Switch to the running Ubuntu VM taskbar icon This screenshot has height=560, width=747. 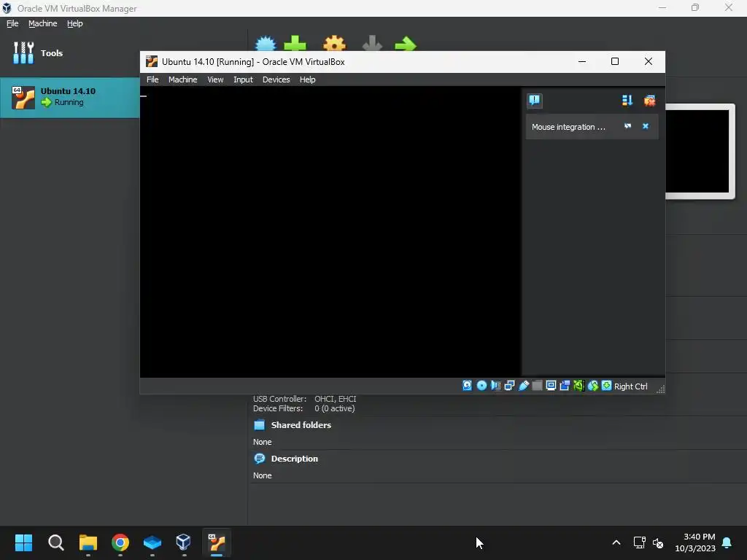tap(217, 542)
